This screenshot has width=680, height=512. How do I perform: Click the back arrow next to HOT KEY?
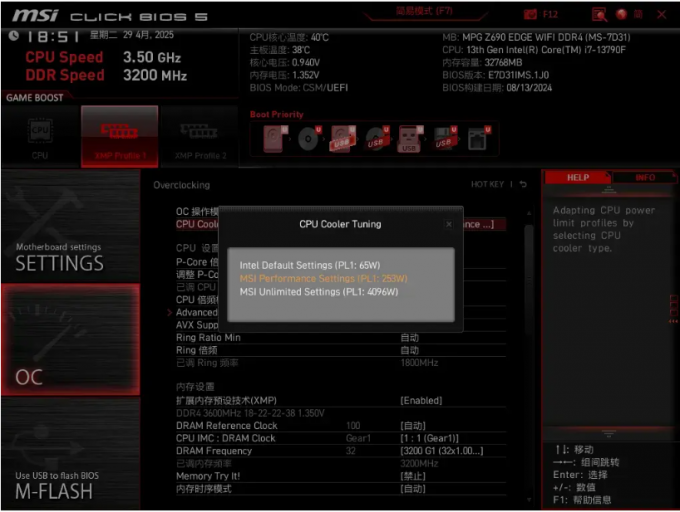tap(523, 185)
